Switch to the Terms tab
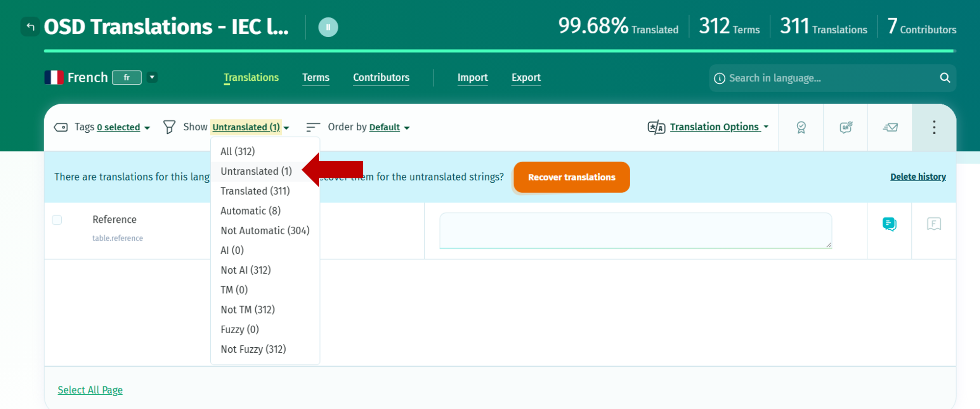Viewport: 980px width, 409px height. [316, 77]
